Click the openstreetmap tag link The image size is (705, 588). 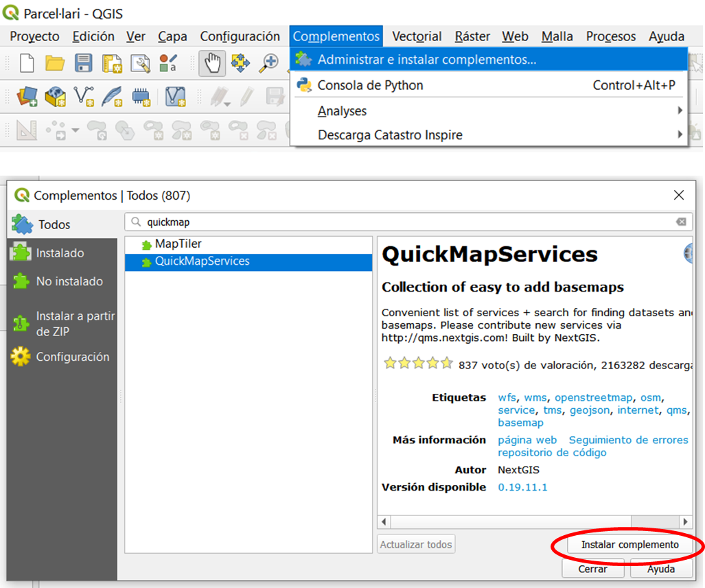point(594,398)
